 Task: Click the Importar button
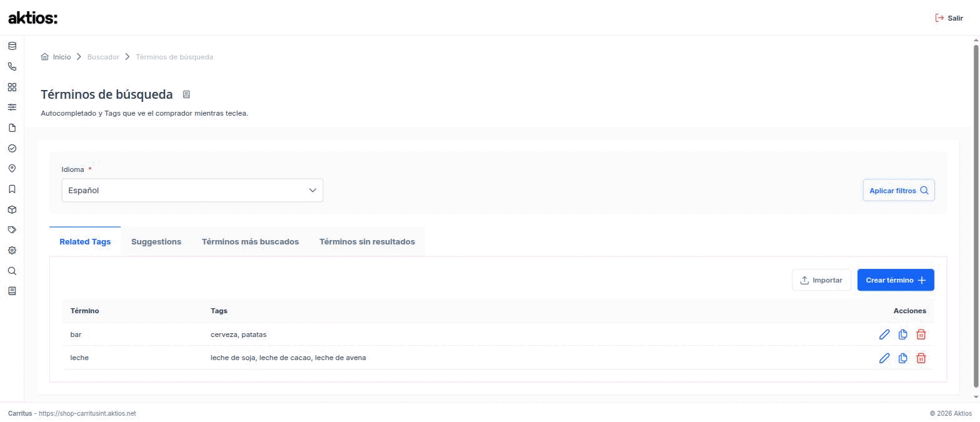tap(821, 280)
